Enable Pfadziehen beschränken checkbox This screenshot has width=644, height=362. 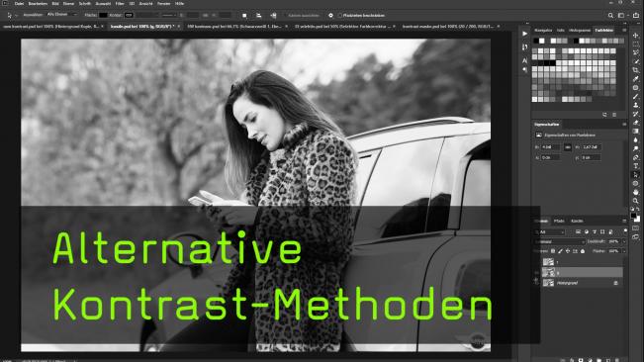click(340, 16)
